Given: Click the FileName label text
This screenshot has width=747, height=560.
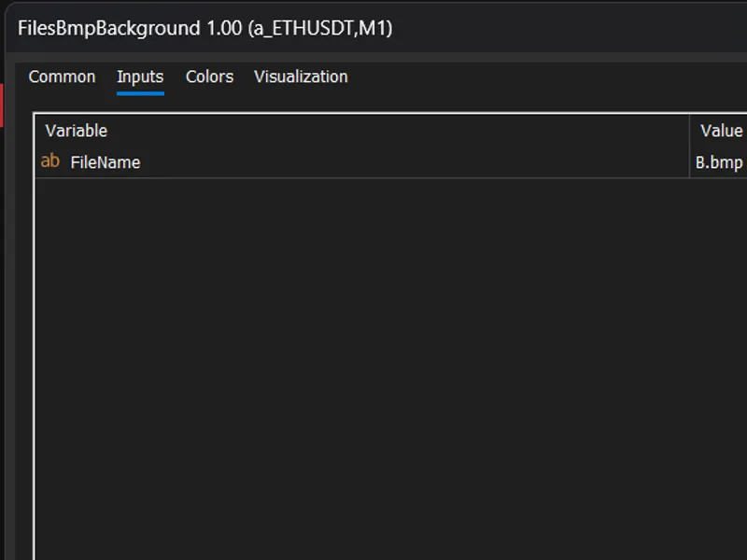Looking at the screenshot, I should click(x=106, y=162).
